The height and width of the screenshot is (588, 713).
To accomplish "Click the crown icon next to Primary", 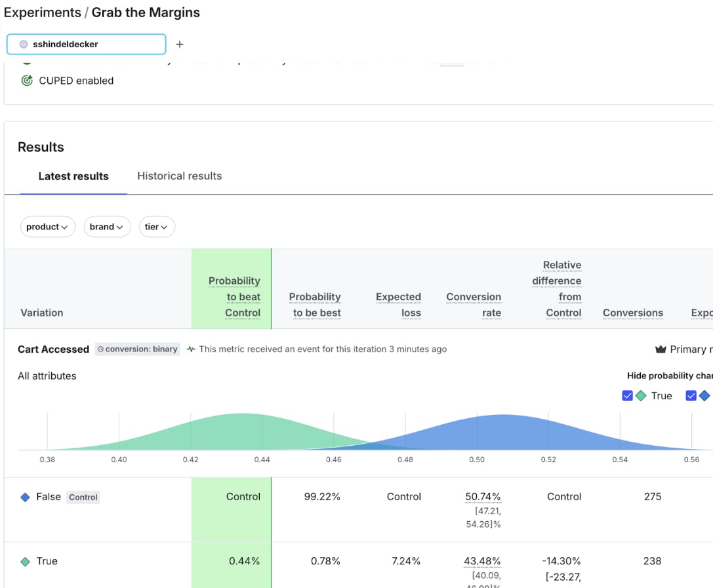I will coord(661,349).
